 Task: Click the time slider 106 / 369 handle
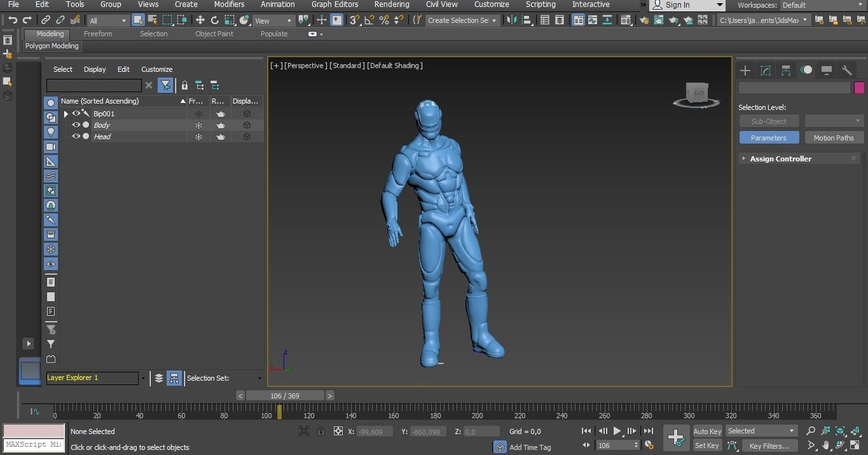coord(285,395)
